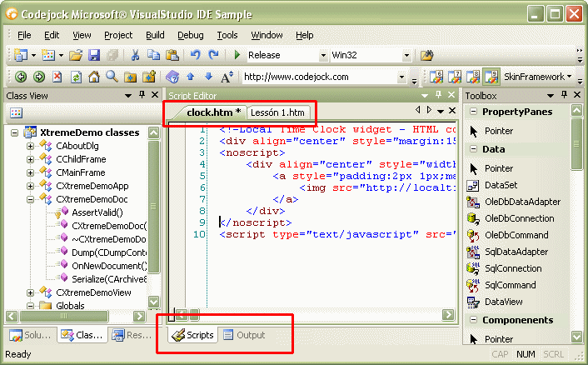Collapse the PropertyPanes toolbox group
Viewport: 588px width, 365px height.
coord(473,112)
